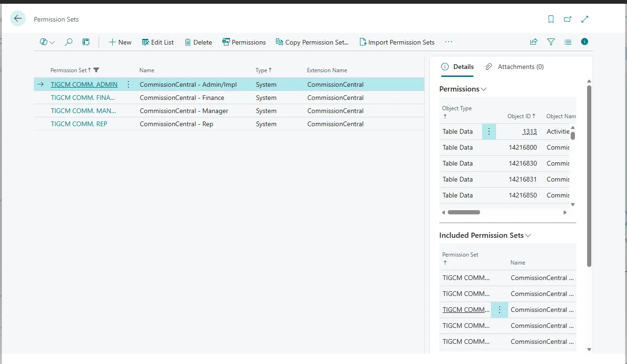Click Edit List in the toolbar

coord(158,42)
